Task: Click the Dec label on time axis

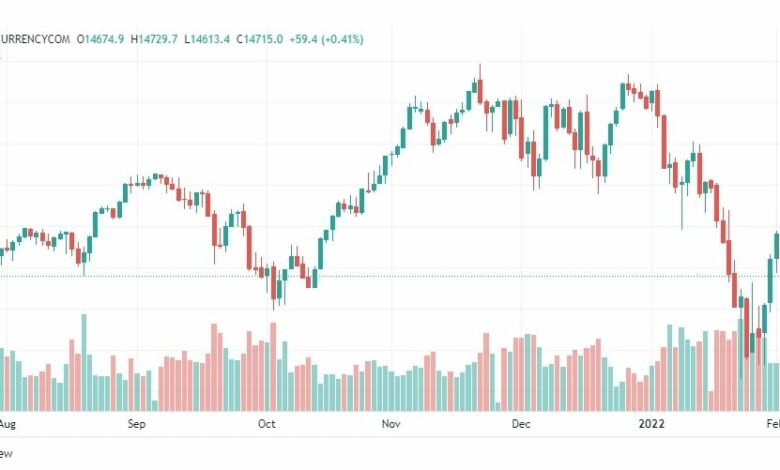Action: pyautogui.click(x=521, y=424)
